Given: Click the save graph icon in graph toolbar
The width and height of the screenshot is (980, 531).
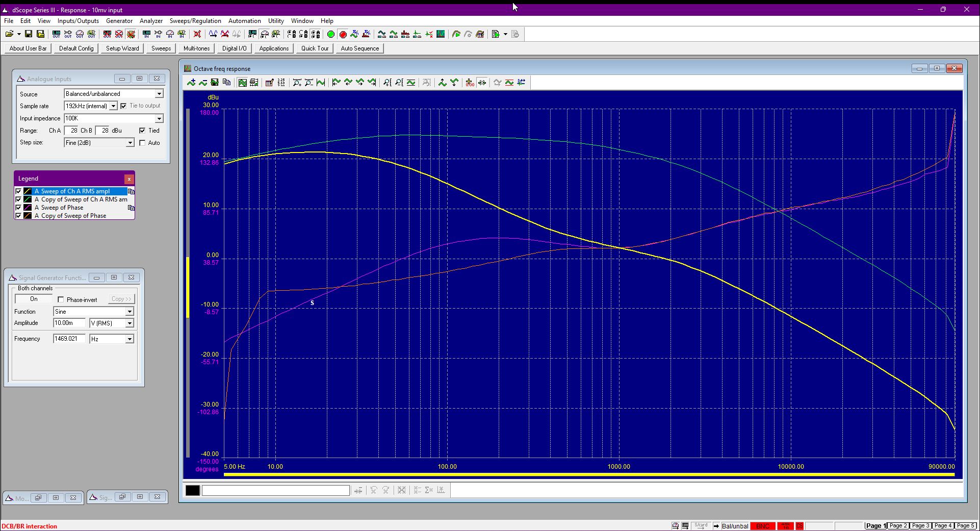Looking at the screenshot, I should click(215, 82).
